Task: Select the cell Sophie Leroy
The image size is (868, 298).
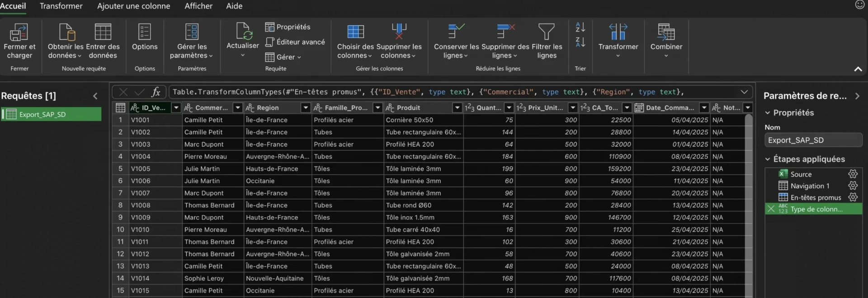Action: pyautogui.click(x=212, y=279)
